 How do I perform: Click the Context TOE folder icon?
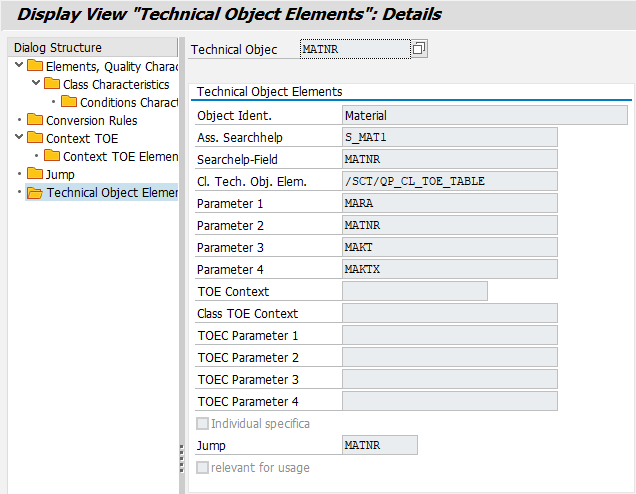pos(35,139)
